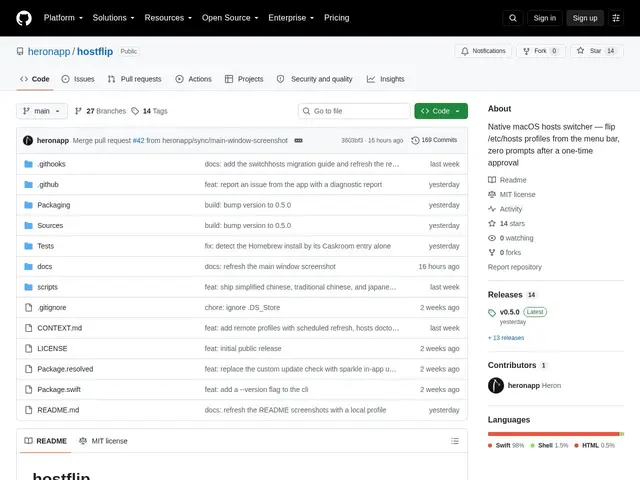Click the Go to file search field
Screen dimensions: 640x480
(354, 111)
